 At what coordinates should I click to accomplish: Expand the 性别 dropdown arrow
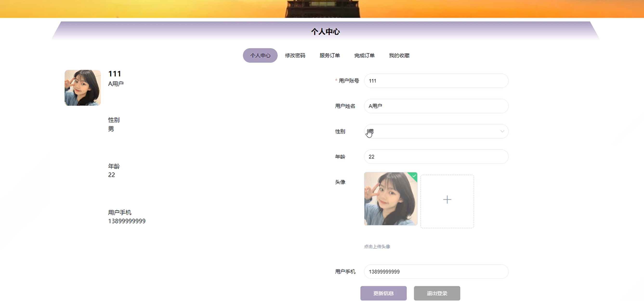(x=502, y=131)
